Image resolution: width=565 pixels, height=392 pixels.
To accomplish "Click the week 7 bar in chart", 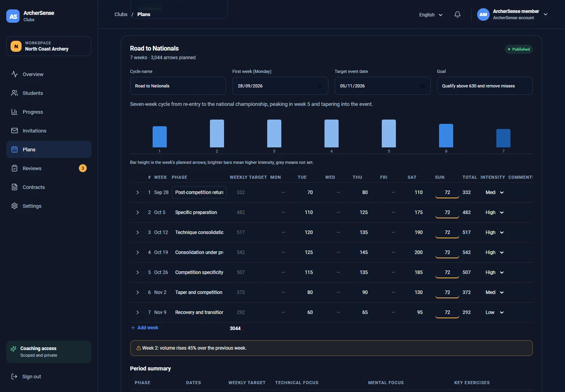I will click(x=503, y=138).
